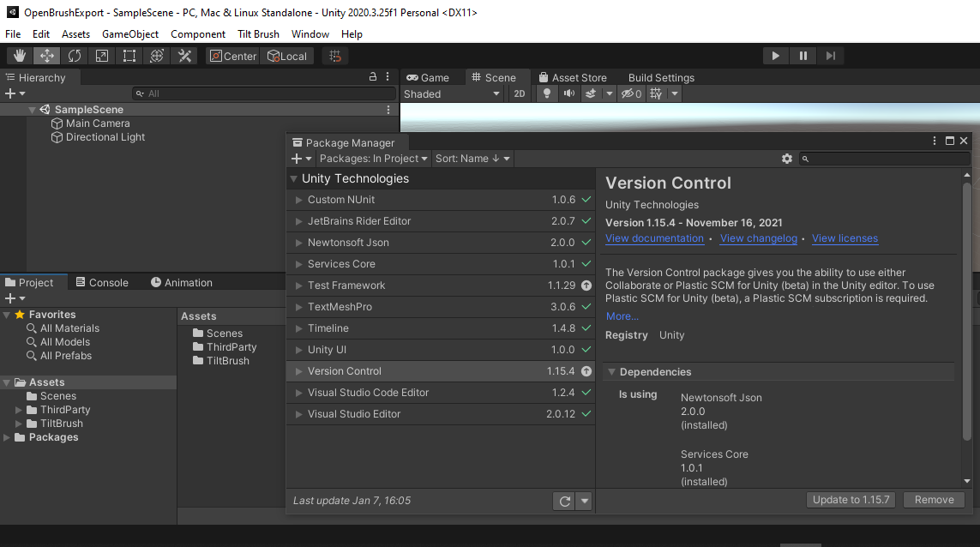Open the Window menu
This screenshot has width=980, height=547.
click(310, 33)
